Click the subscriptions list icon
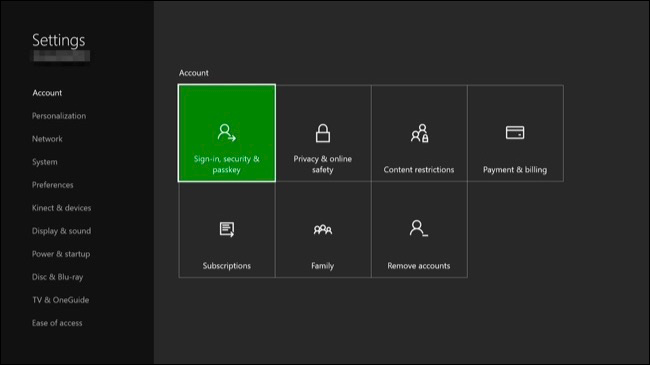The image size is (650, 365). point(227,229)
